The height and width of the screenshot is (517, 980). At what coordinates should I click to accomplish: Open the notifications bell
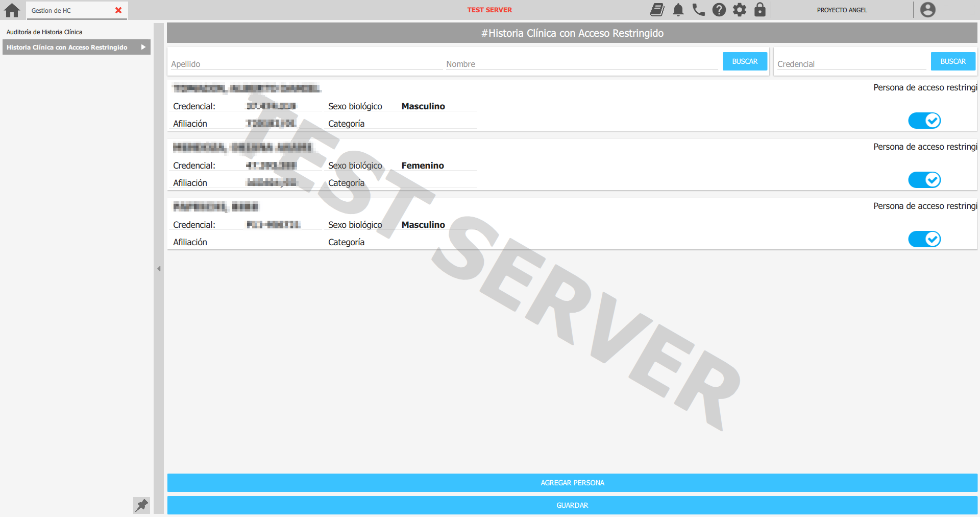click(x=678, y=10)
